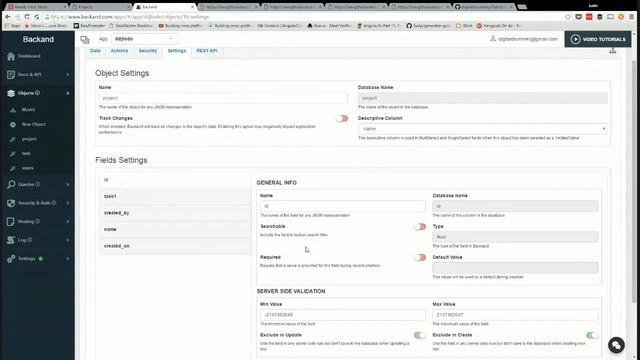Screen dimensions: 640x360
Task: Switch to the Security tab
Action: (148, 51)
